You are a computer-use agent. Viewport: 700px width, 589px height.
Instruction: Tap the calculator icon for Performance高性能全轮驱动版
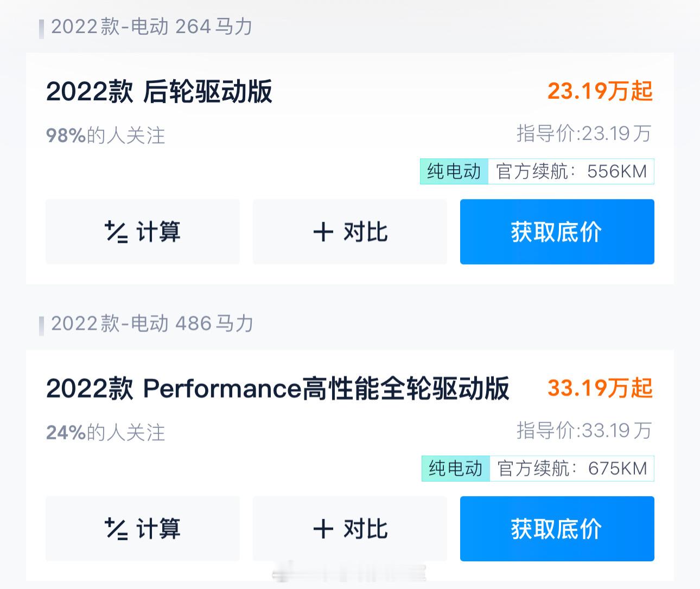pos(116,529)
